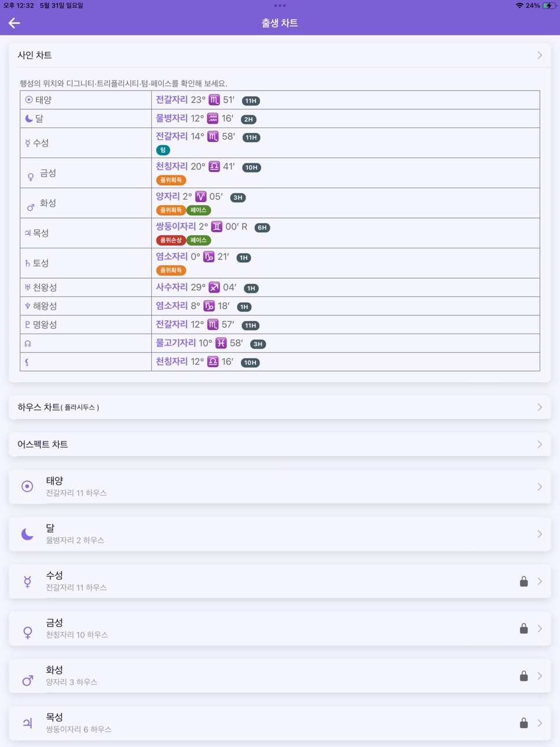
Task: Expand the 어스펙트 차트 section chevron
Action: click(540, 444)
